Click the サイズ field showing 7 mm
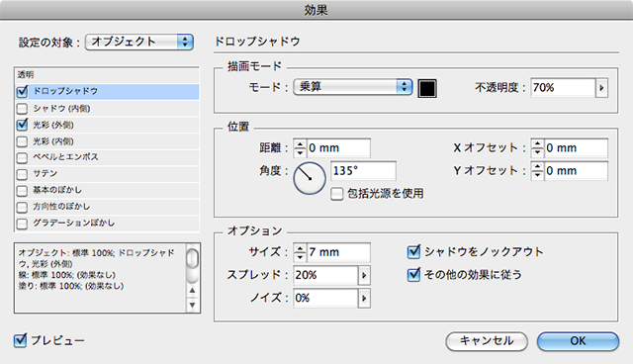Viewport: 633px width, 364px height. [338, 252]
